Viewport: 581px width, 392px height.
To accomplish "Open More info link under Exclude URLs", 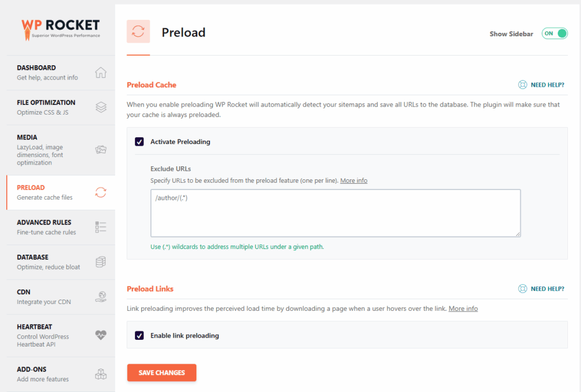I will point(353,180).
